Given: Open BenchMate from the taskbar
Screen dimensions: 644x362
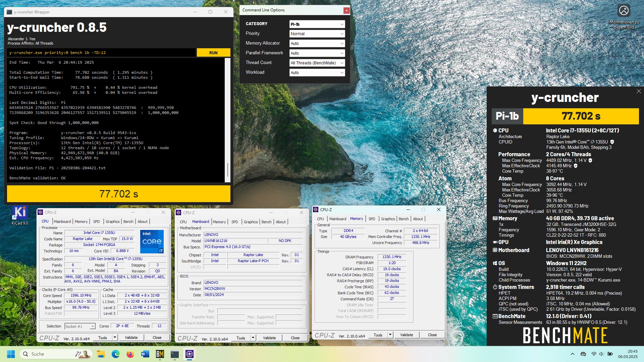Looking at the screenshot, I should click(x=160, y=354).
